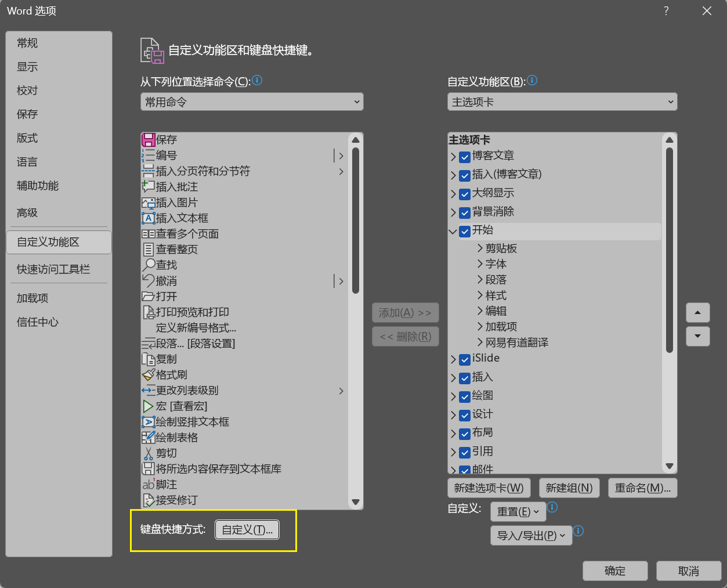This screenshot has width=727, height=588.
Task: Select the 脚注 footnote icon
Action: click(x=149, y=485)
